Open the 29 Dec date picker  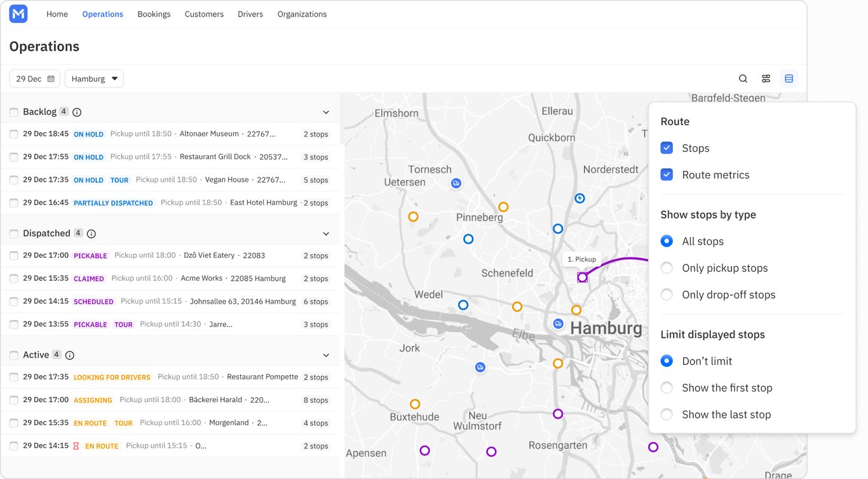pos(34,79)
